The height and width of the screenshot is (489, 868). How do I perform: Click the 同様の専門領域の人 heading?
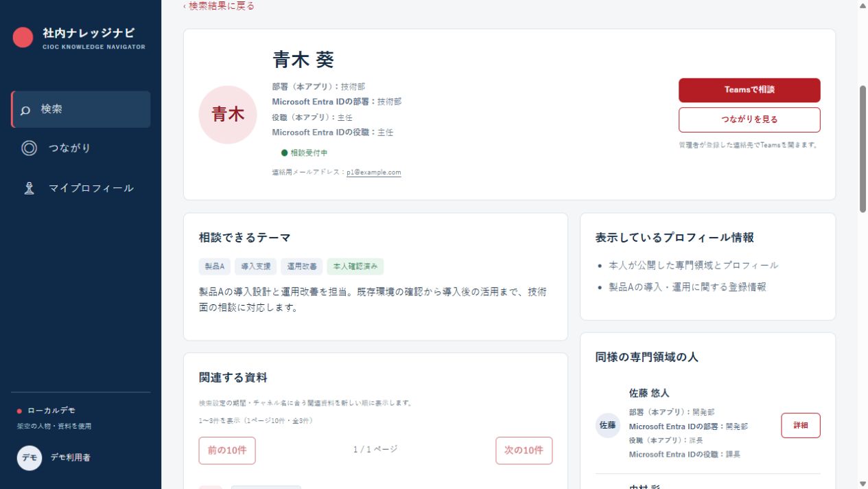click(647, 357)
